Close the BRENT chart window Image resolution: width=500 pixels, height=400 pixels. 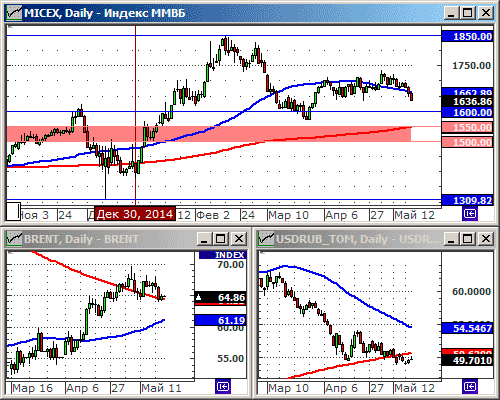tap(239, 239)
